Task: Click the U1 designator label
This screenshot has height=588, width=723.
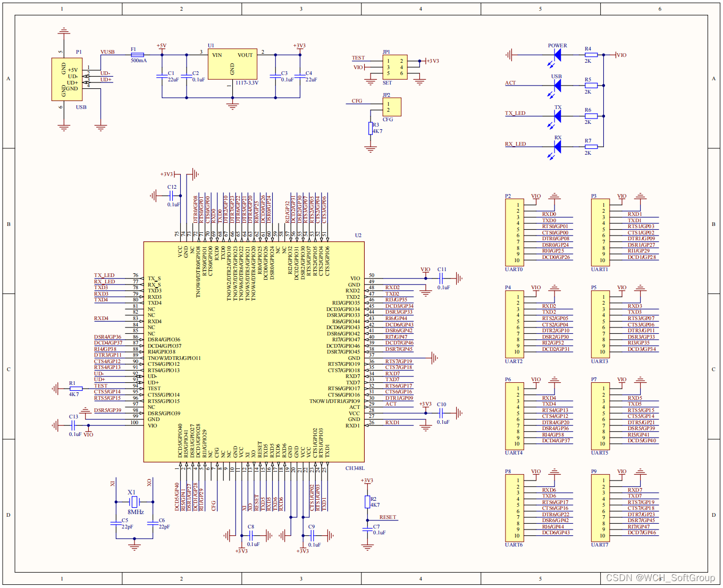Action: [211, 46]
